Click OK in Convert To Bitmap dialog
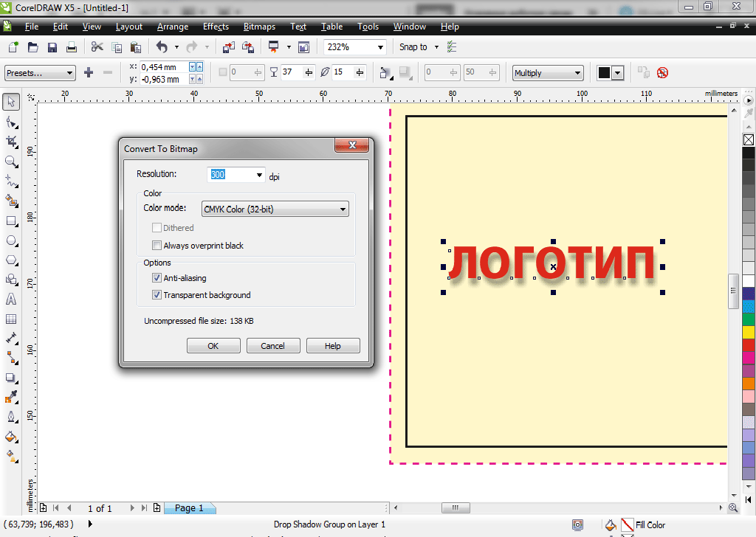 [x=213, y=346]
